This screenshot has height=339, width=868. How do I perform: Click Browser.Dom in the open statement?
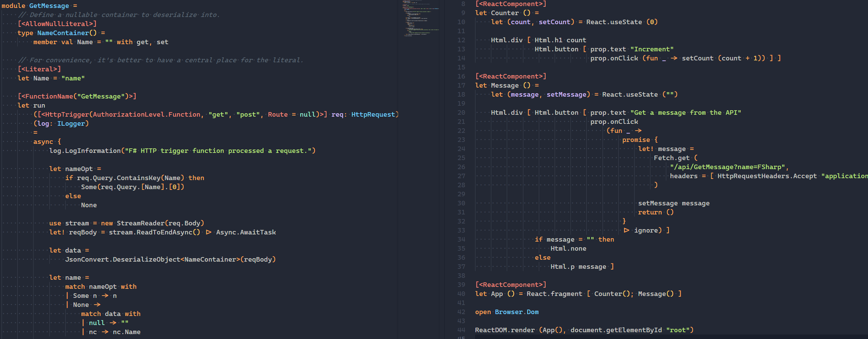[x=517, y=312]
